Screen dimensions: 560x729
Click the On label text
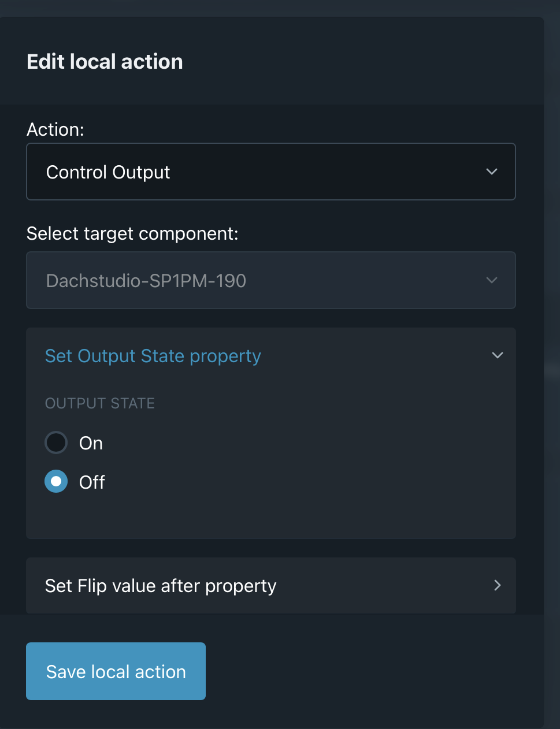[x=91, y=443]
